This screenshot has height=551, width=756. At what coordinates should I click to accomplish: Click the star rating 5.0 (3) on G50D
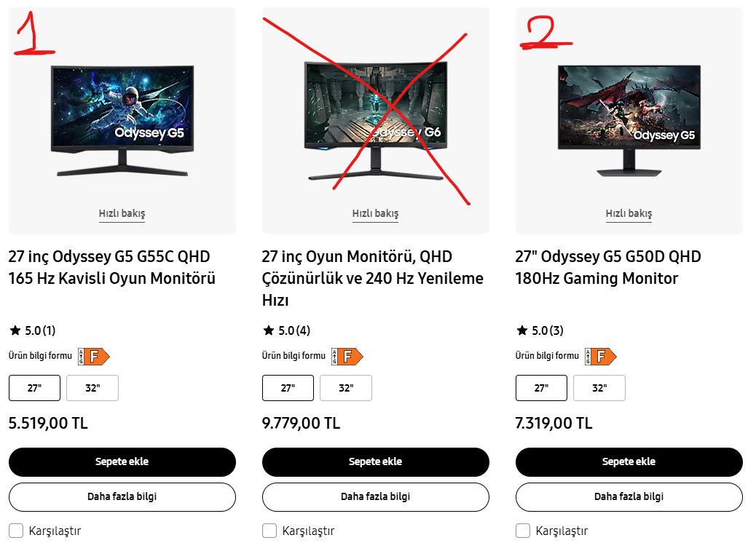coord(540,330)
